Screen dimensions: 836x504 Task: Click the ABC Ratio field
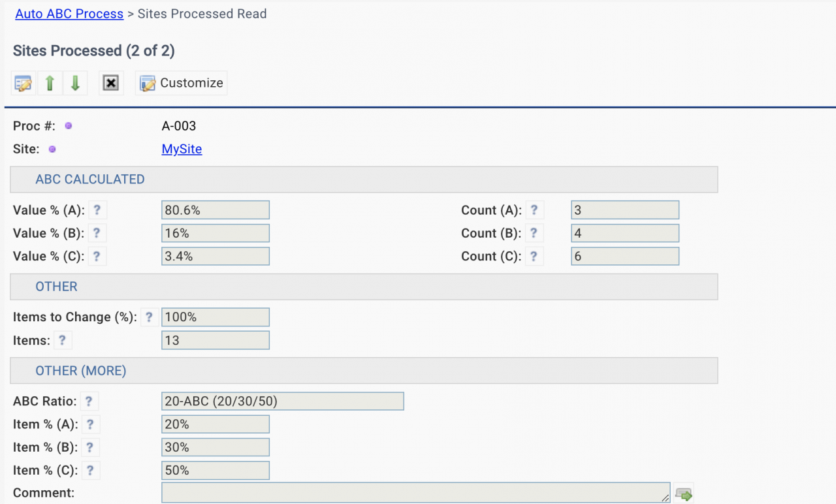[282, 402]
